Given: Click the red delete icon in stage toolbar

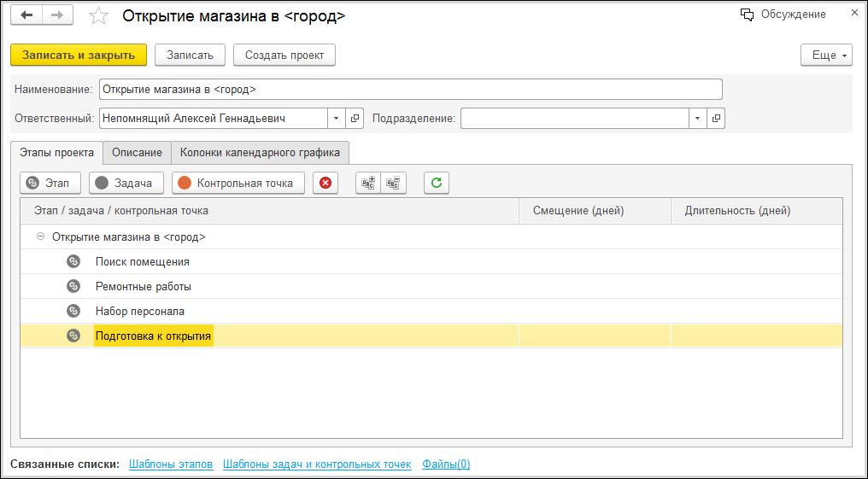Looking at the screenshot, I should (325, 183).
